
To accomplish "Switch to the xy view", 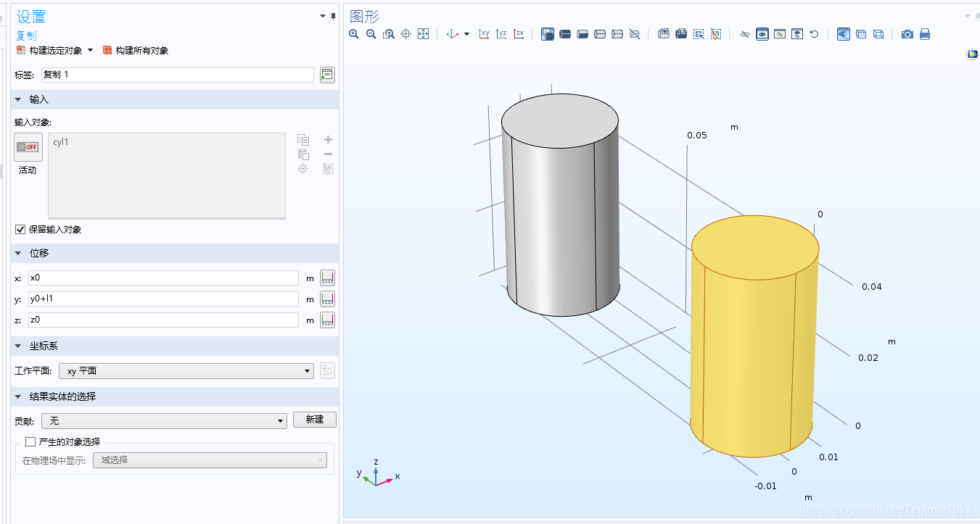I will (484, 34).
